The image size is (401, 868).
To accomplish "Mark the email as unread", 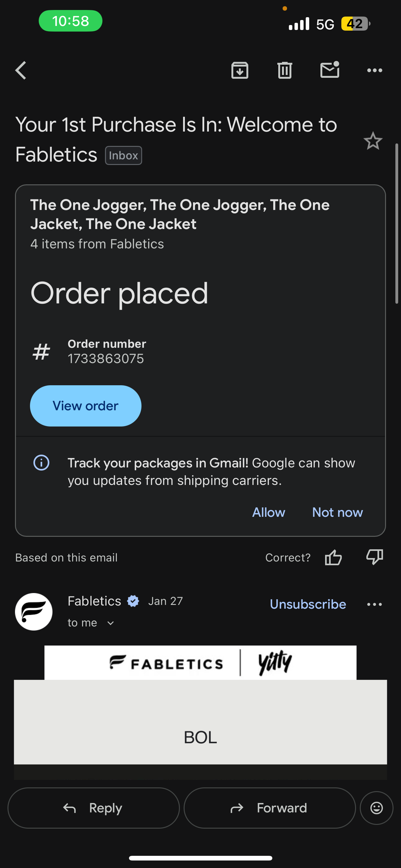I will (x=329, y=70).
